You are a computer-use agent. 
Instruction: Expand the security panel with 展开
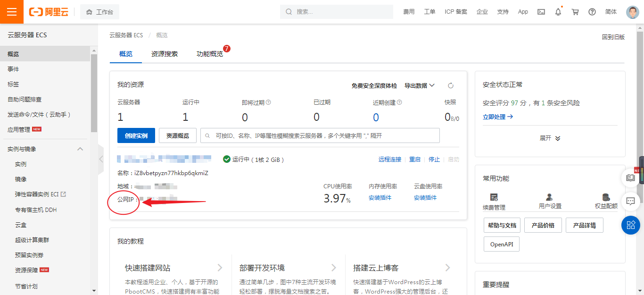pos(550,138)
